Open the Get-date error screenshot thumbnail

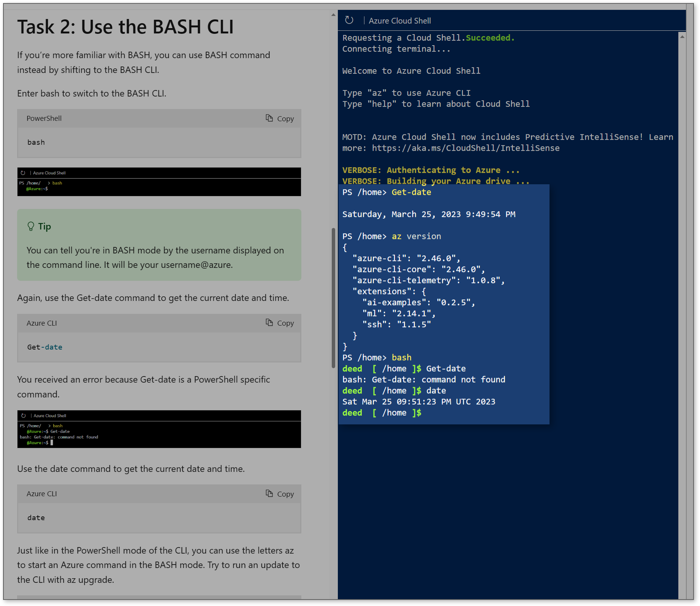pyautogui.click(x=159, y=429)
